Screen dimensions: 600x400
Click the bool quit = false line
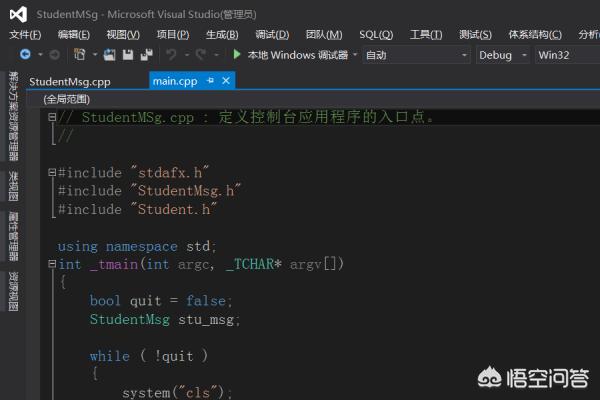161,301
